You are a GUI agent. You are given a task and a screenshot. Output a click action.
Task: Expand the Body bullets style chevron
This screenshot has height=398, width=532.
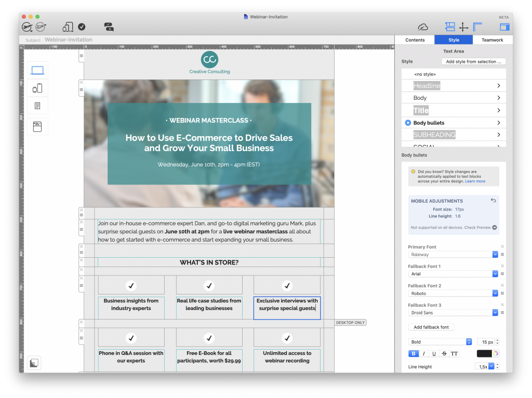click(498, 123)
